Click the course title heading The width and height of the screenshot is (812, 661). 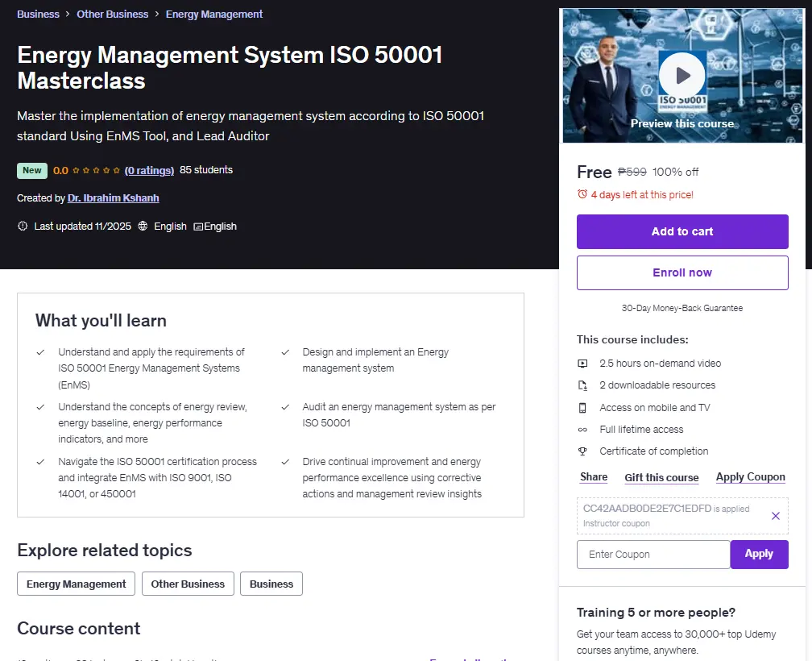tap(230, 68)
